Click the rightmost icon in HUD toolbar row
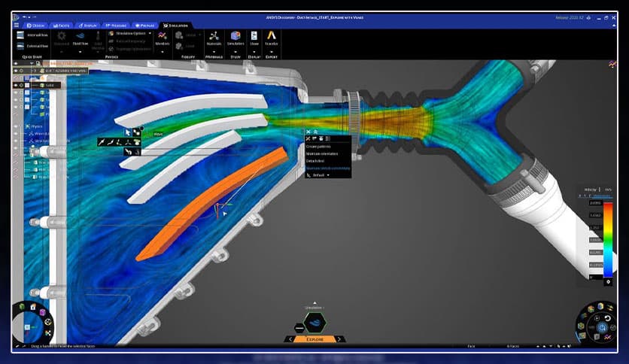 (137, 142)
